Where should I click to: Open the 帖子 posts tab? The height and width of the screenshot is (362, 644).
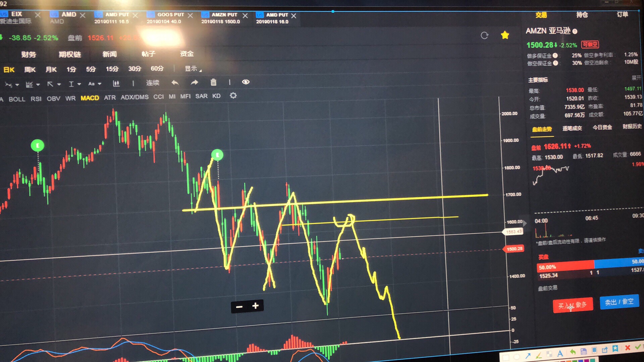(148, 54)
